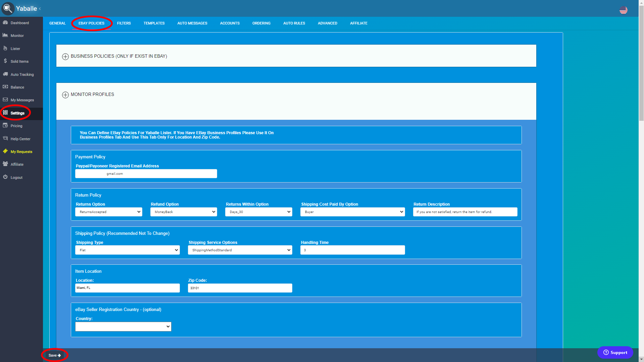Expand the Business Policies section

(x=65, y=57)
